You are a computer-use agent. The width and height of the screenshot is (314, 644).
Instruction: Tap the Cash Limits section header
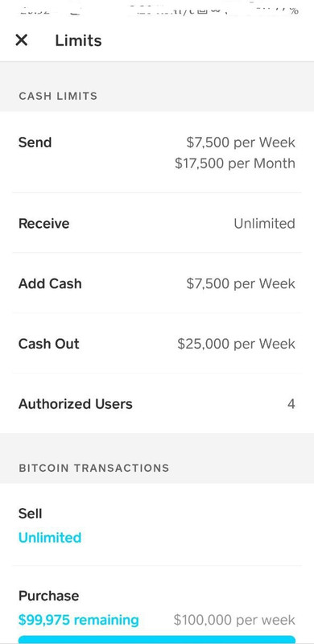(x=58, y=96)
